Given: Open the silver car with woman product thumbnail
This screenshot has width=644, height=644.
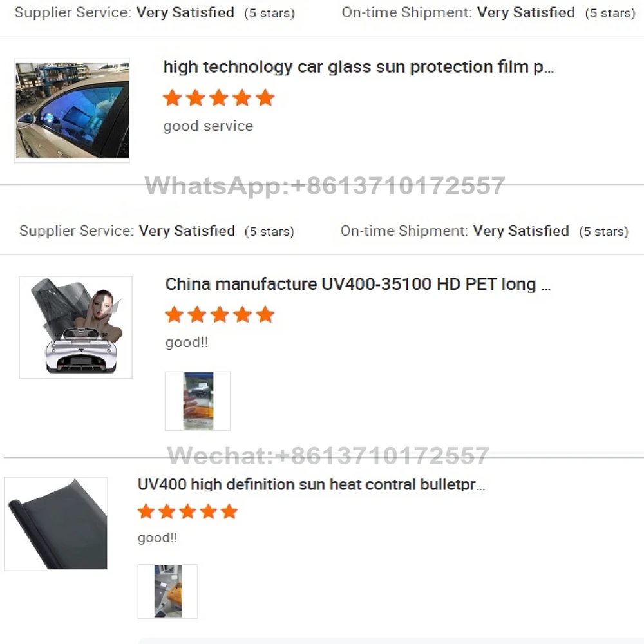Looking at the screenshot, I should pos(75,327).
